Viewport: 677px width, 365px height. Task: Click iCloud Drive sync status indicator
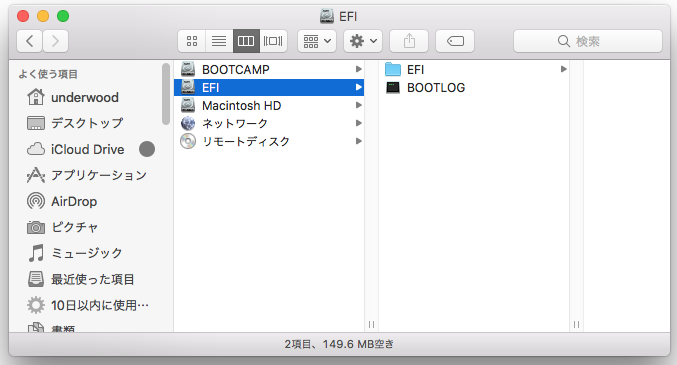[x=147, y=149]
